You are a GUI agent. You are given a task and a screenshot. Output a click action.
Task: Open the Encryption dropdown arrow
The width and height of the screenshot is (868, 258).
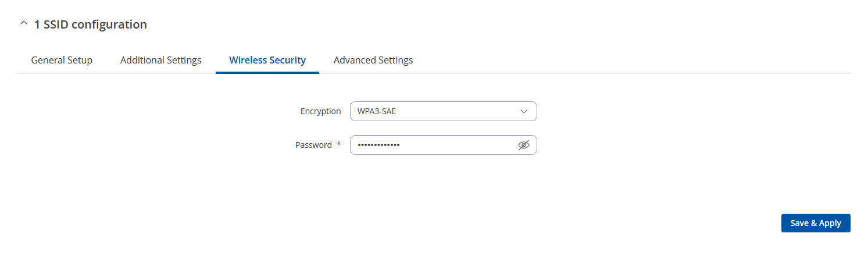pyautogui.click(x=524, y=111)
